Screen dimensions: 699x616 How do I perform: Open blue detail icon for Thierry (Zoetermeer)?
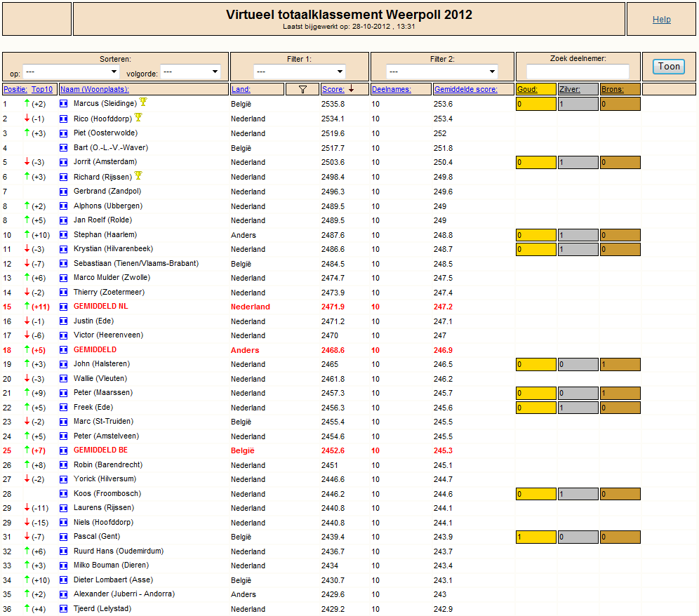pos(64,293)
